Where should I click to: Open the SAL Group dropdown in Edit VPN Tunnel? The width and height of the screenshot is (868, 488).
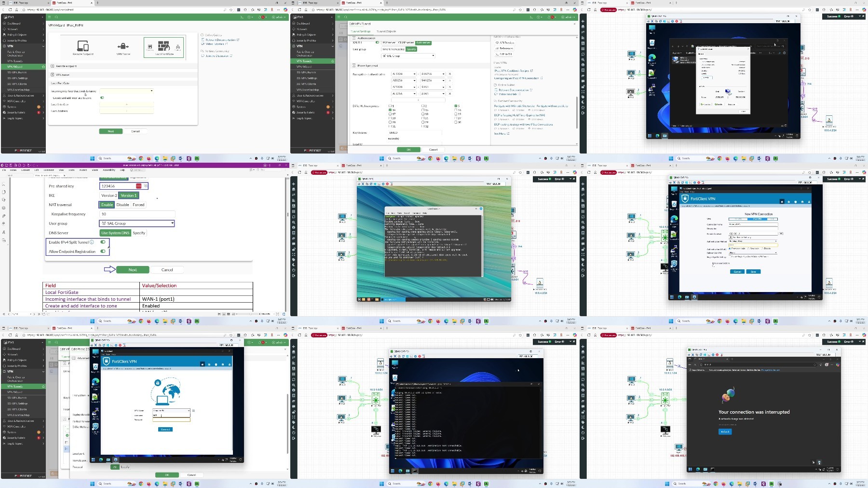coord(408,56)
